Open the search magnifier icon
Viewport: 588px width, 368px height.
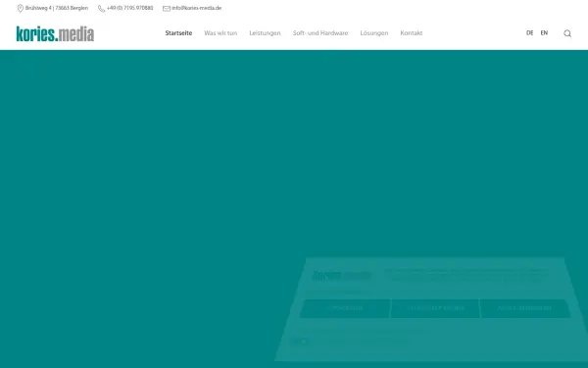(x=567, y=33)
